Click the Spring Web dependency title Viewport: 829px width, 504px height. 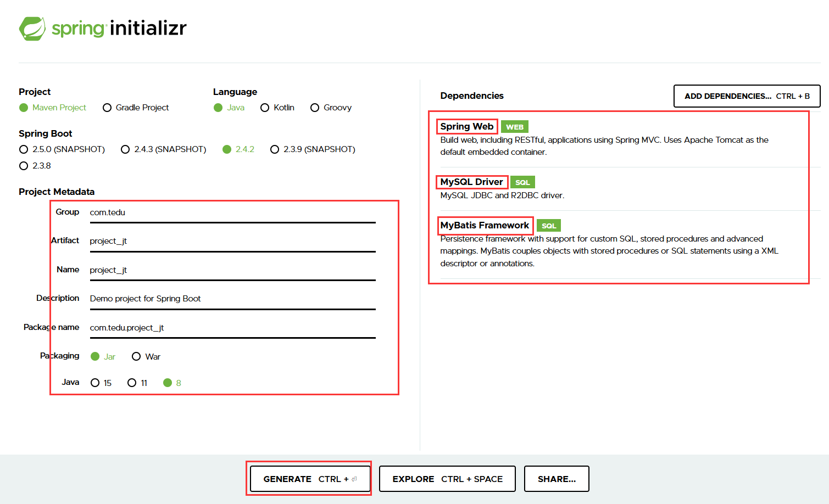tap(467, 126)
